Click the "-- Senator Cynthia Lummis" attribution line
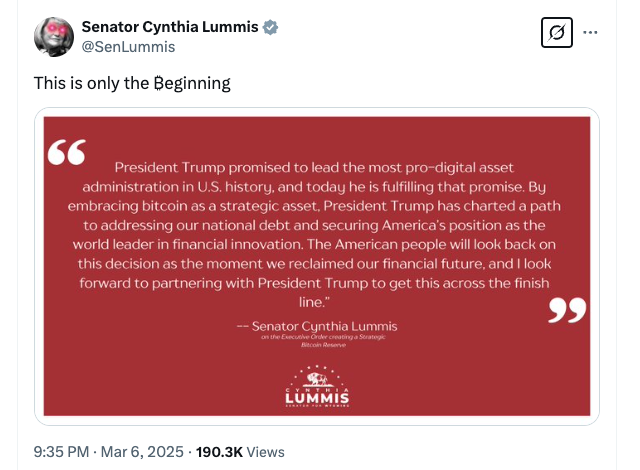Viewport: 640px width, 470px height. [317, 326]
